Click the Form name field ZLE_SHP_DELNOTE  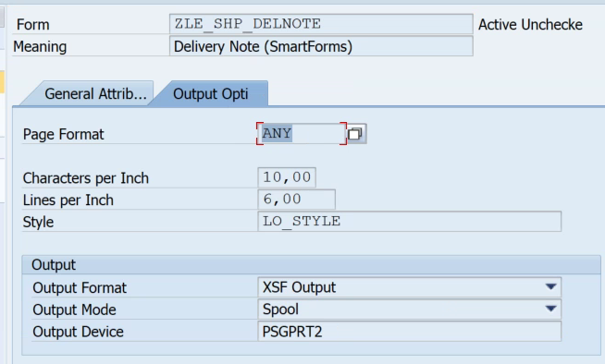tap(321, 24)
